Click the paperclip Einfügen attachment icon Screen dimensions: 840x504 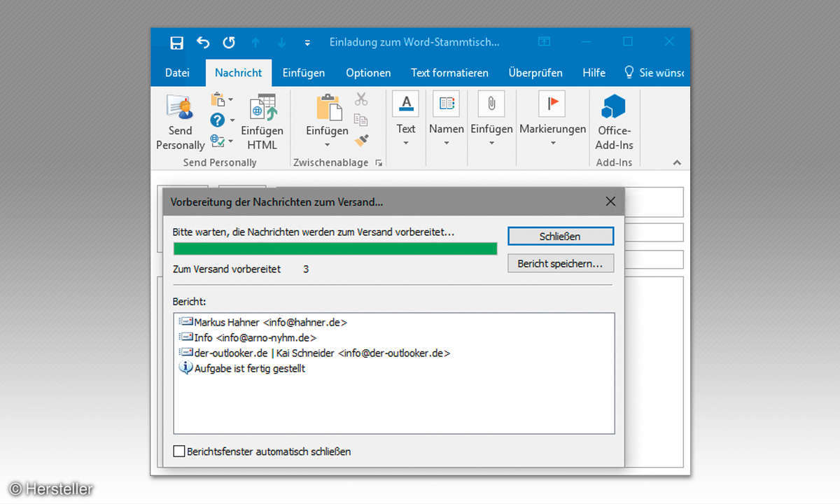[491, 104]
